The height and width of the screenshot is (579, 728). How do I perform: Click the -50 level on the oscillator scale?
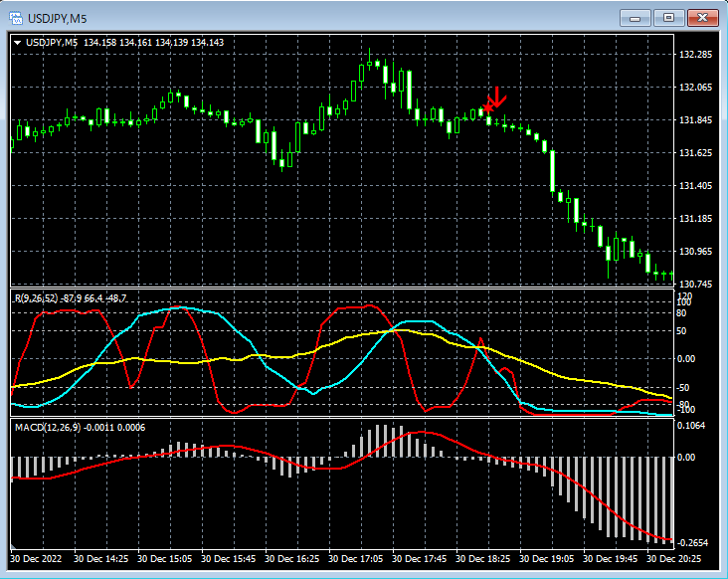coord(682,388)
